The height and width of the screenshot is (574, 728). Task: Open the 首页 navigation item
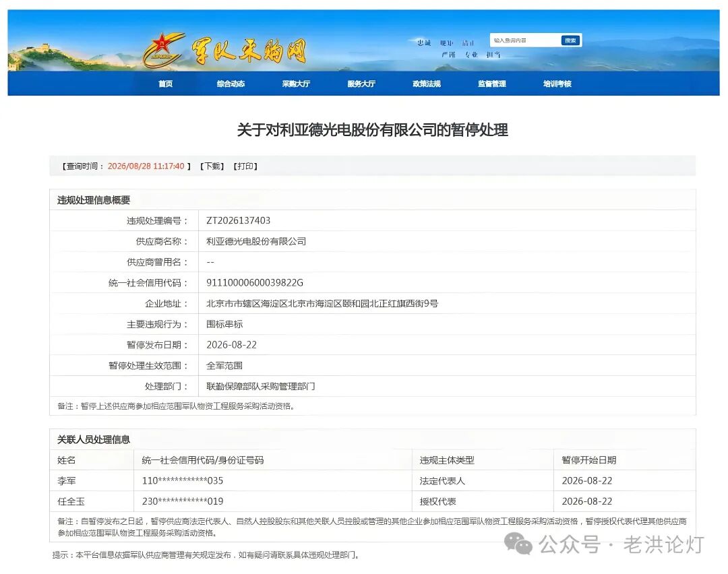[166, 84]
